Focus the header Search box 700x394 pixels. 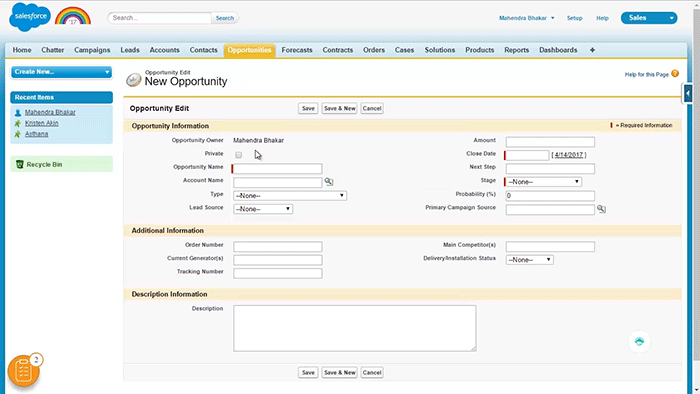pyautogui.click(x=159, y=18)
